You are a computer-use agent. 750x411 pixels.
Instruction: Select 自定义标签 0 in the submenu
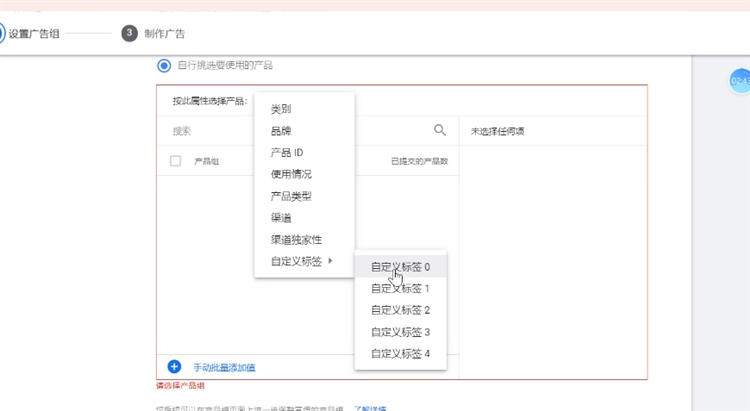(400, 267)
